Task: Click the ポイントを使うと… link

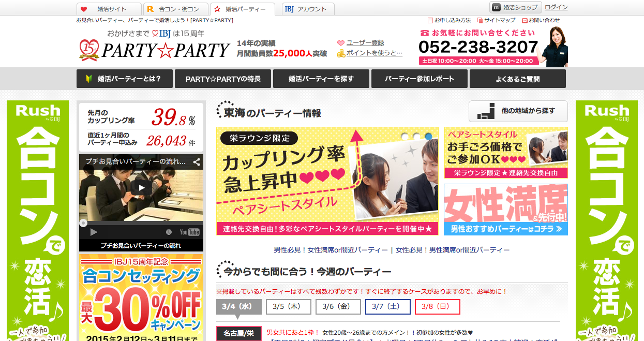Action: (374, 53)
